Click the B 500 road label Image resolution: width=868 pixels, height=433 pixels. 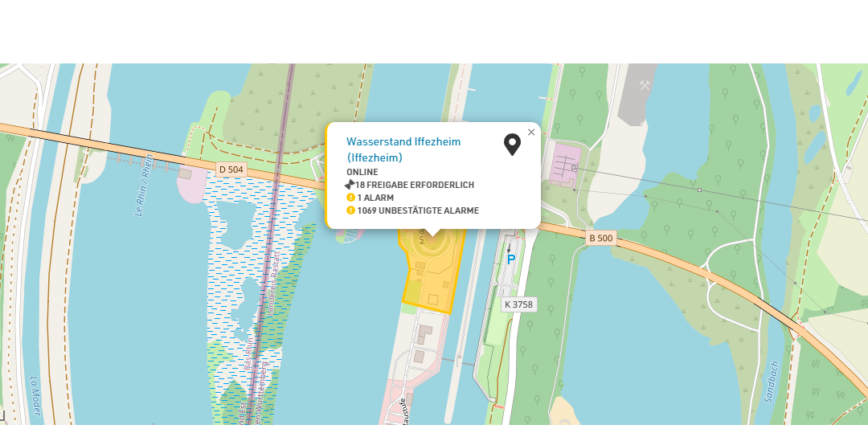click(600, 239)
